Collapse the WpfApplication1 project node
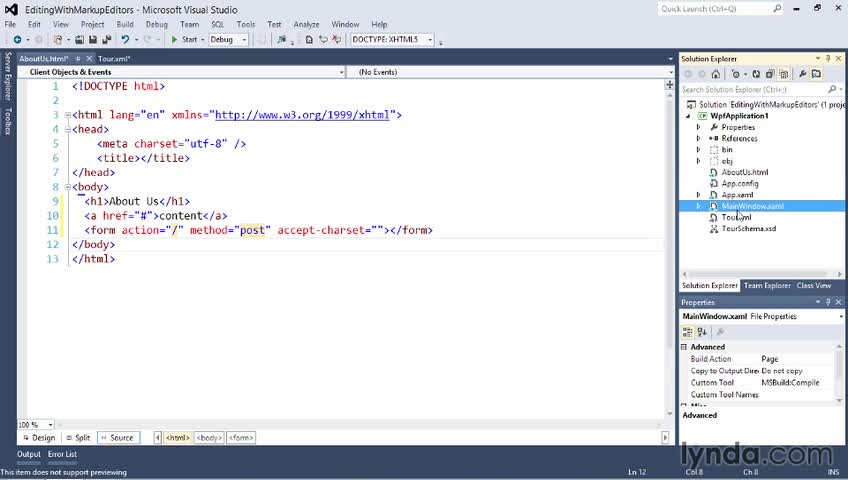This screenshot has width=848, height=480. click(688, 116)
